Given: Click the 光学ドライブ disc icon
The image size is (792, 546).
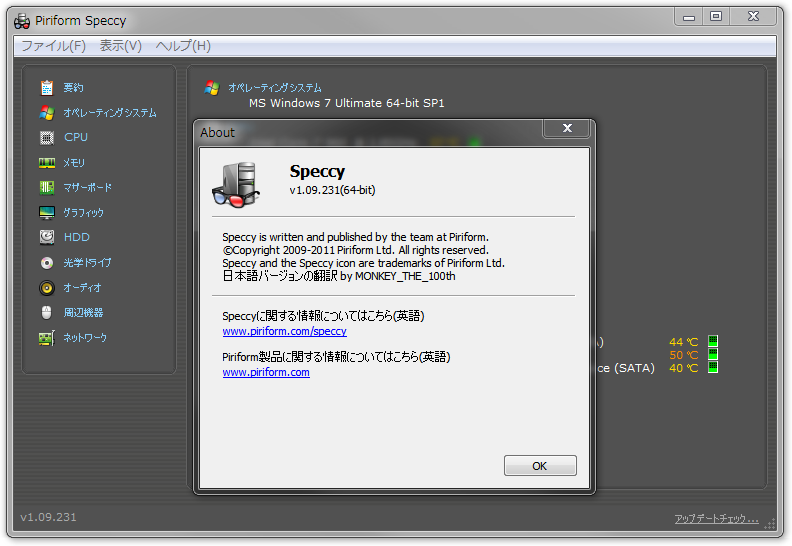Looking at the screenshot, I should pyautogui.click(x=46, y=263).
